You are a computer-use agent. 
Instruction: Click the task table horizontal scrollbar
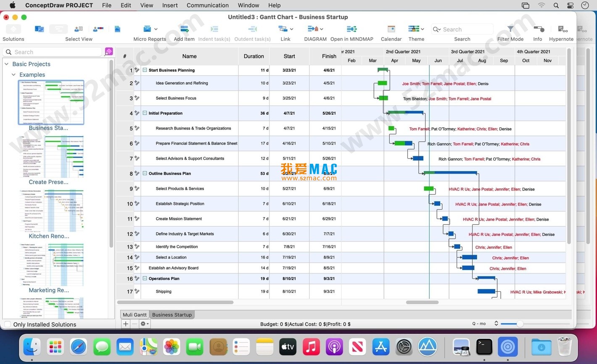pyautogui.click(x=175, y=302)
